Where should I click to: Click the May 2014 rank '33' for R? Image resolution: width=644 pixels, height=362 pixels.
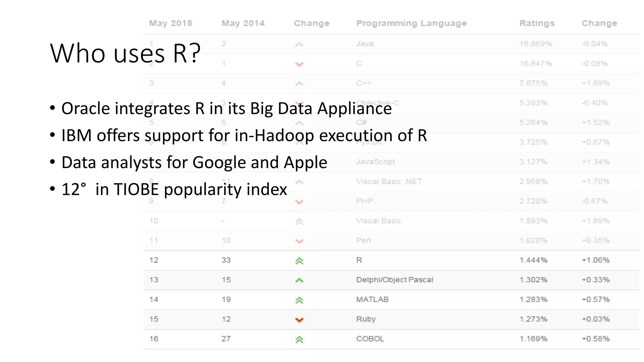point(226,260)
